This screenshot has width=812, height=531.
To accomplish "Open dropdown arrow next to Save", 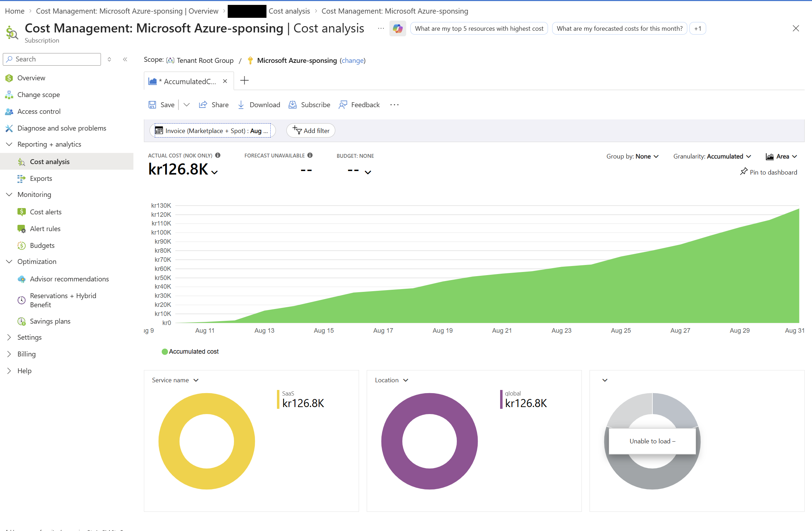I will click(x=186, y=105).
